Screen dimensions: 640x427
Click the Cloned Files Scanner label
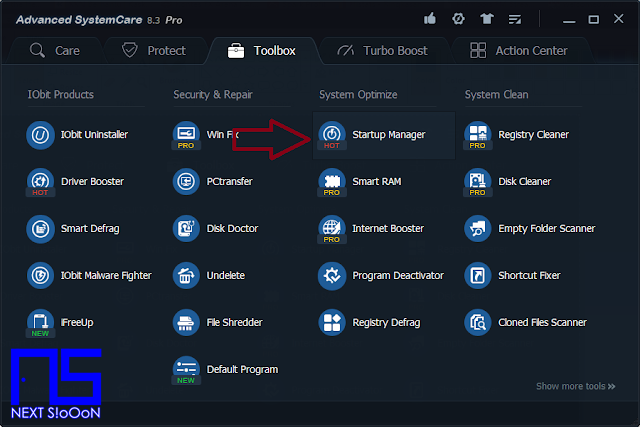click(542, 322)
